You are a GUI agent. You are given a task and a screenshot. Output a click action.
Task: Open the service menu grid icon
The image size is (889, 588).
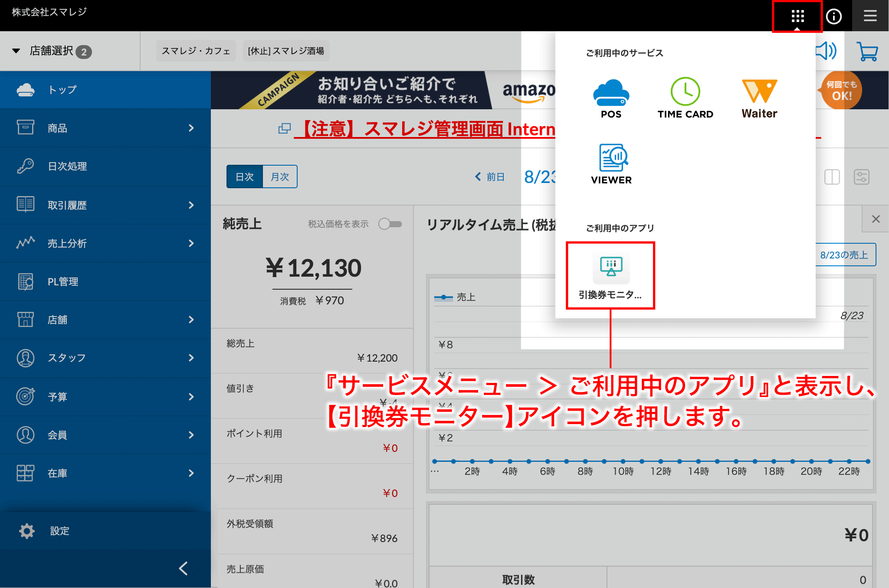(x=797, y=16)
